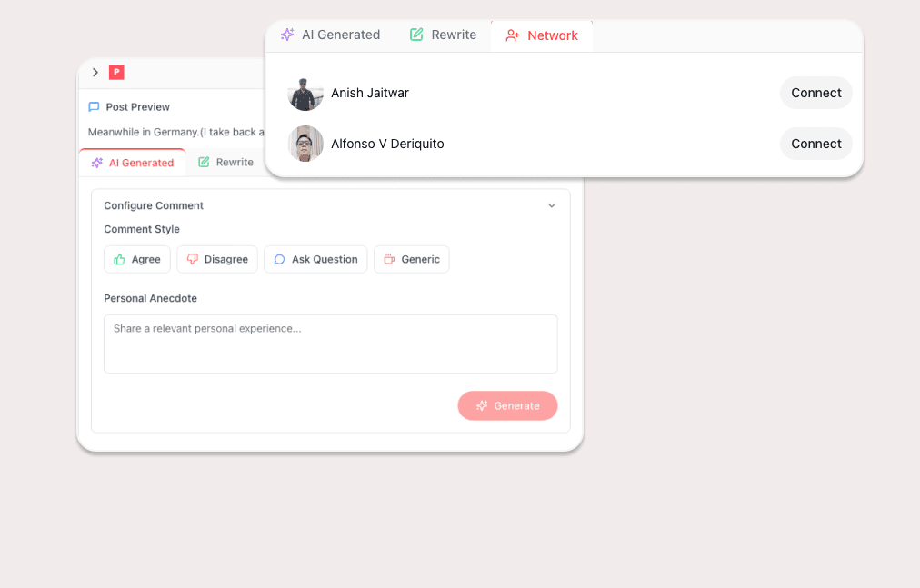Click the add-person icon in Network tab

point(513,35)
